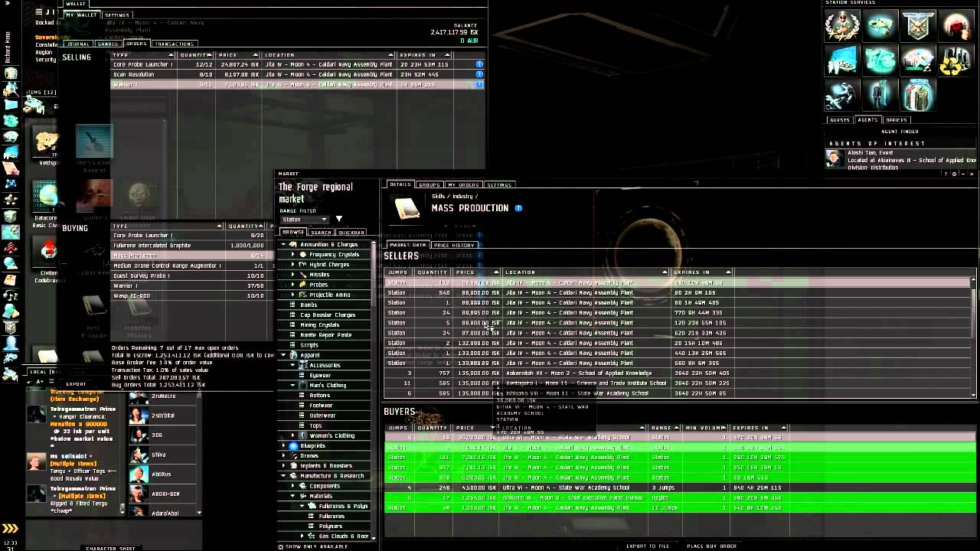Open Abishi Tian agent portrait
Image resolution: width=980 pixels, height=551 pixels.
(x=833, y=158)
